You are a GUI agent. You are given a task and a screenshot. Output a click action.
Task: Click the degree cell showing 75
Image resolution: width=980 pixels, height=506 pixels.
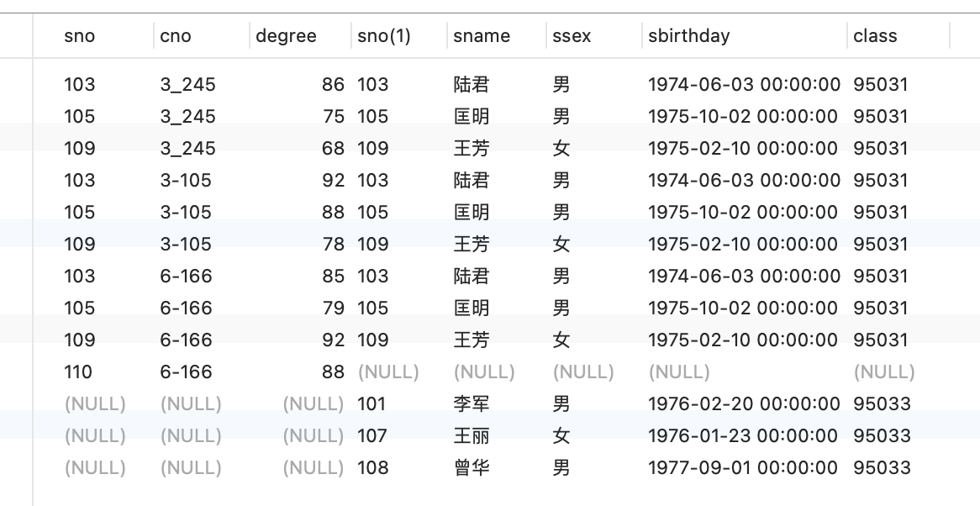click(x=333, y=117)
